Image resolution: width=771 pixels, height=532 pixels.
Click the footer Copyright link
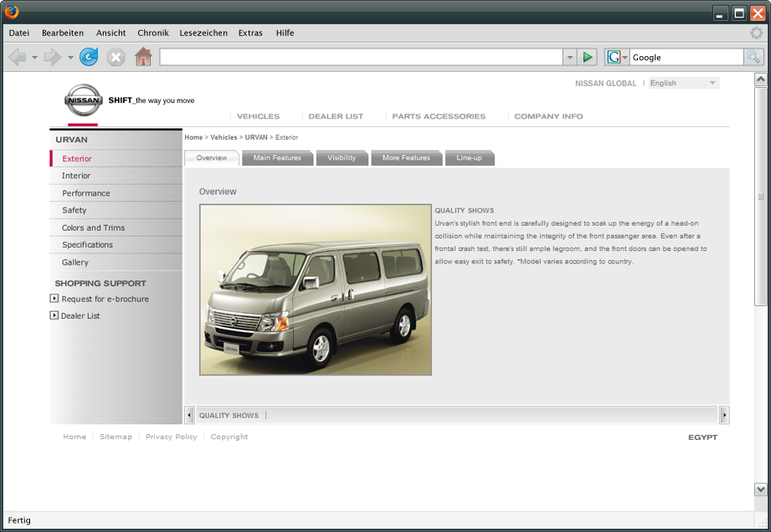[x=229, y=437]
